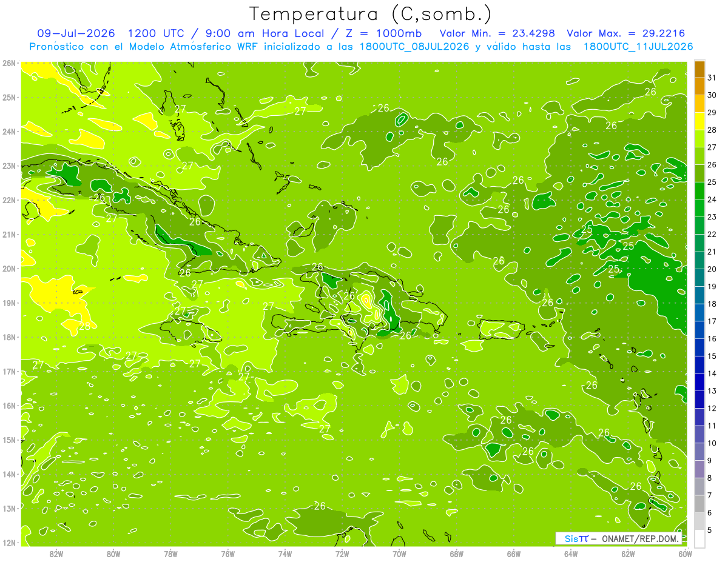728x562 pixels.
Task: Click the "12N" latitude axis label
Action: (8, 543)
